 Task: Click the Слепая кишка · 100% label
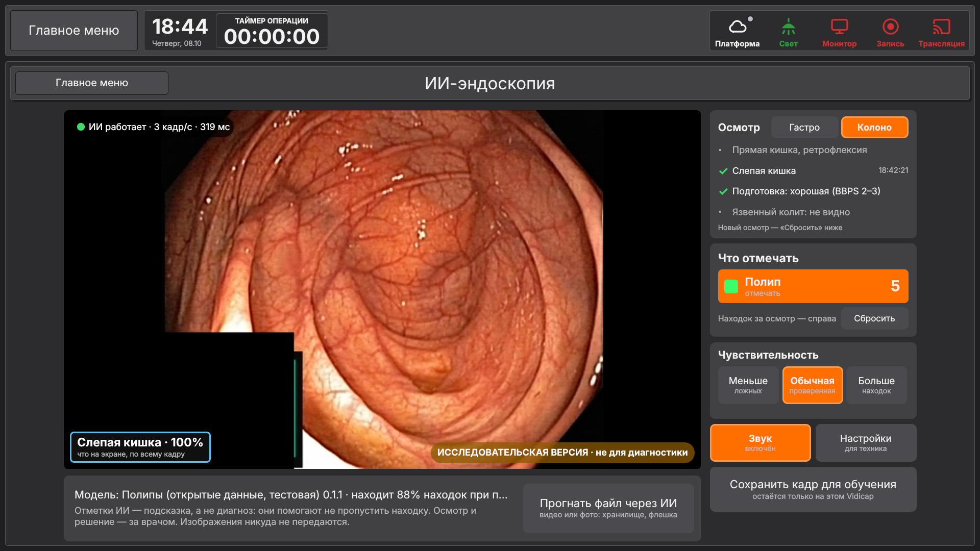(x=140, y=447)
